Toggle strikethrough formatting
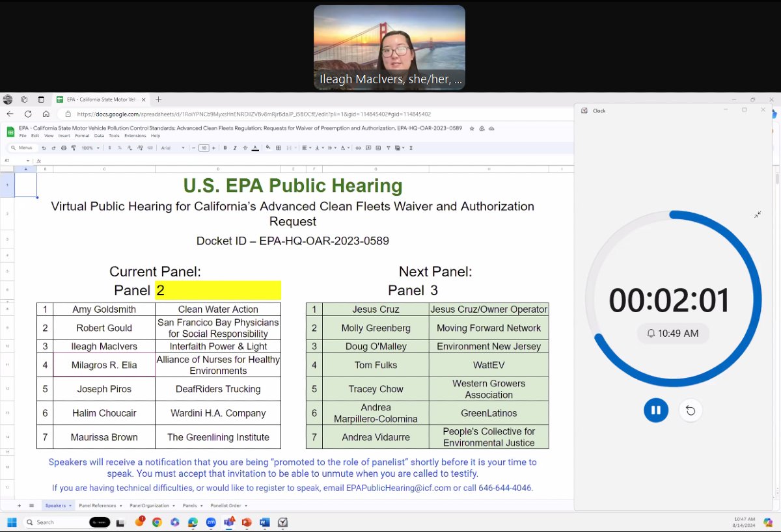 point(245,148)
